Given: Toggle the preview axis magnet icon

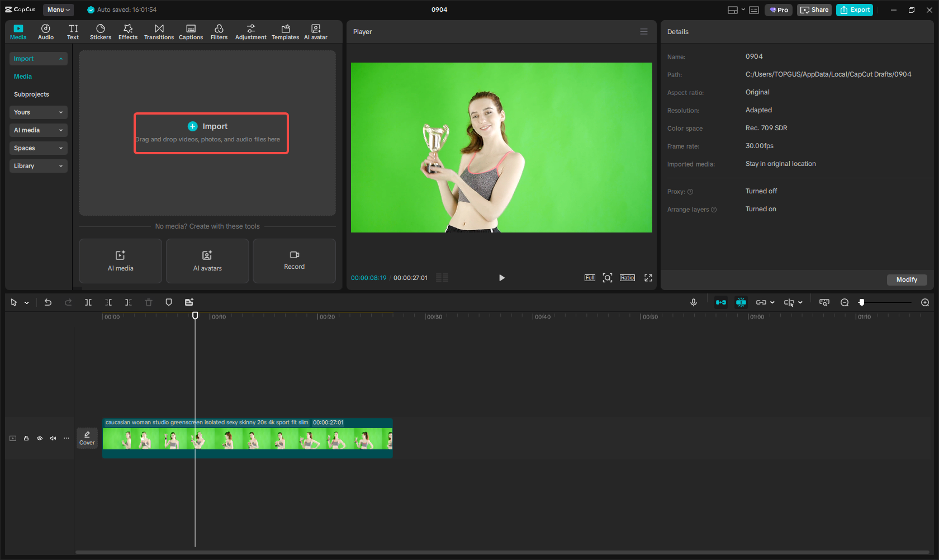Looking at the screenshot, I should pos(741,302).
